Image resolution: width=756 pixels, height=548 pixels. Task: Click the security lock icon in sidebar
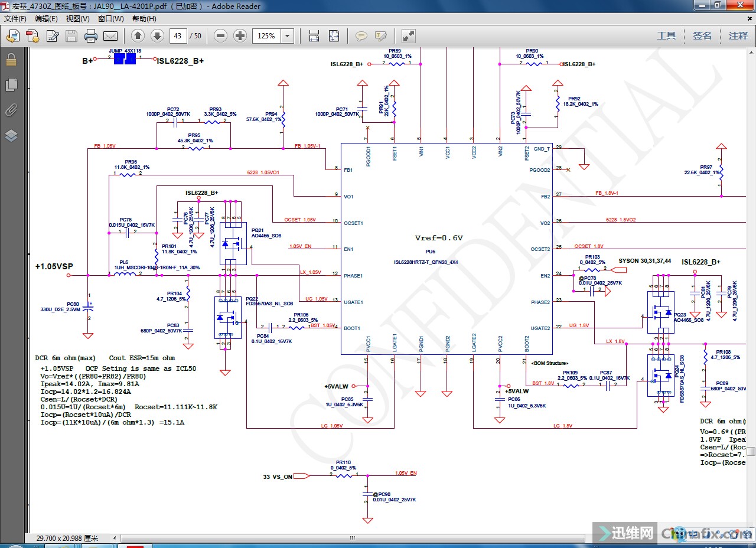click(11, 60)
